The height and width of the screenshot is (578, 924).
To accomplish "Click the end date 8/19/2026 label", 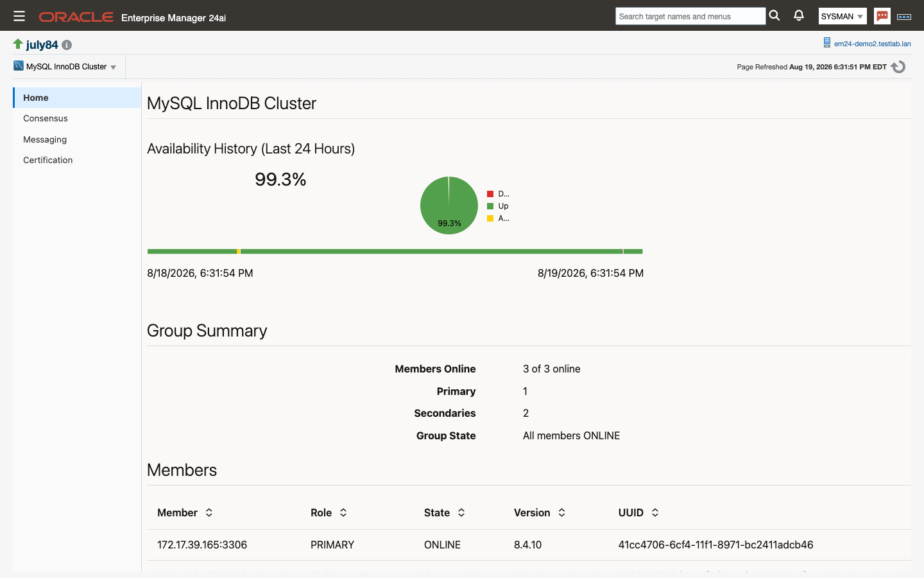I will [x=590, y=273].
